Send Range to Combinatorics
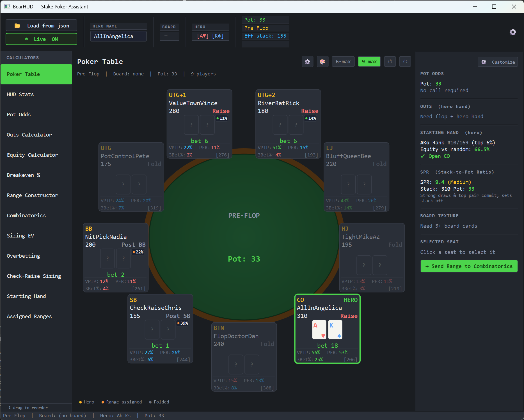This screenshot has height=420, width=524. [x=469, y=266]
